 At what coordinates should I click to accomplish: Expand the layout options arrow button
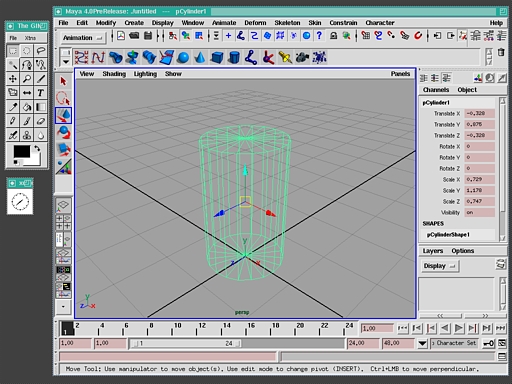63,307
